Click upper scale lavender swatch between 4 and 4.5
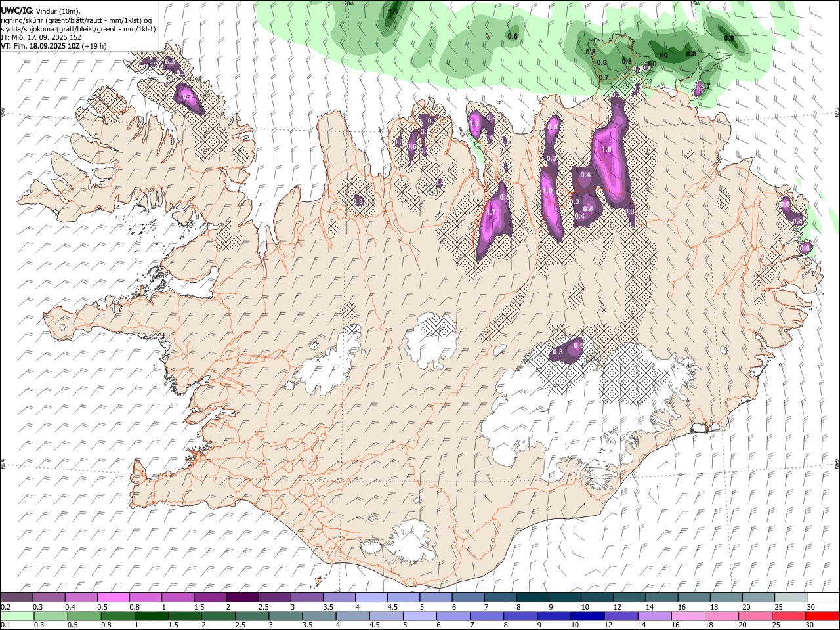840x630 pixels. (x=371, y=598)
